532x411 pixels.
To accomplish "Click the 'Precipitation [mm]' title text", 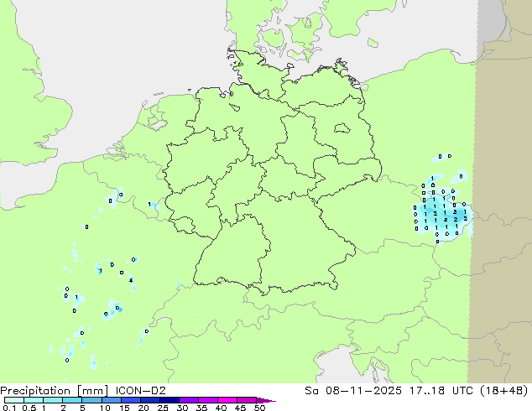I will 55,391.
